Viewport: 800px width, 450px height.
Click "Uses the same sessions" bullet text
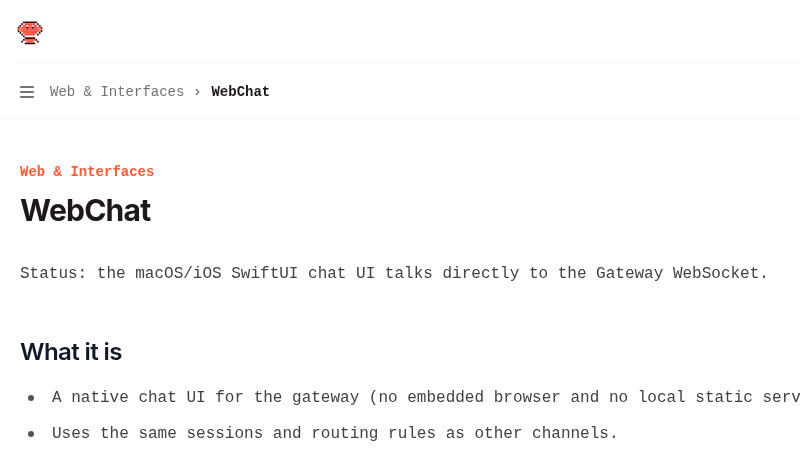point(158,434)
